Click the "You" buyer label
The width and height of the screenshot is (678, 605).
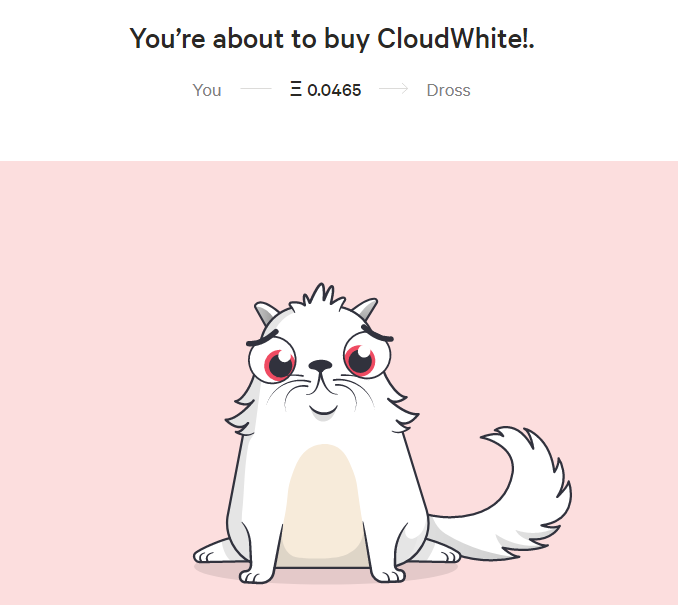[x=207, y=90]
